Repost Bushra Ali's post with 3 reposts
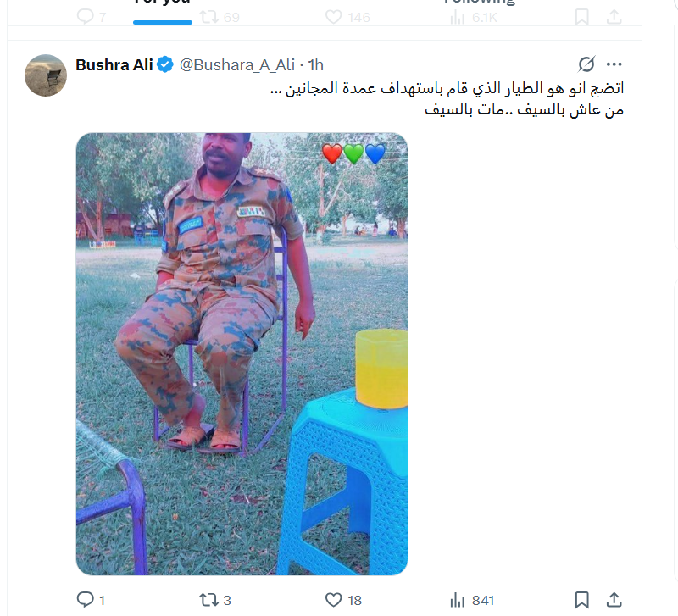 pos(215,600)
